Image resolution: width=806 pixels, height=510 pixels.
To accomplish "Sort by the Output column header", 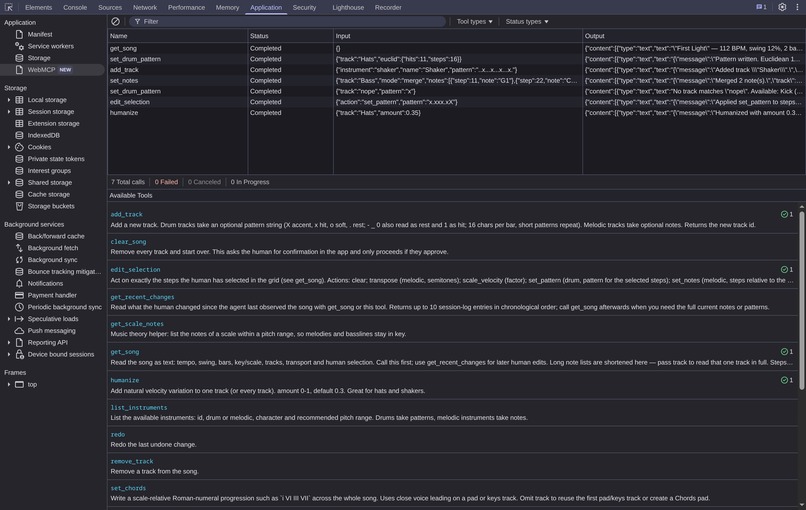I will tap(694, 36).
